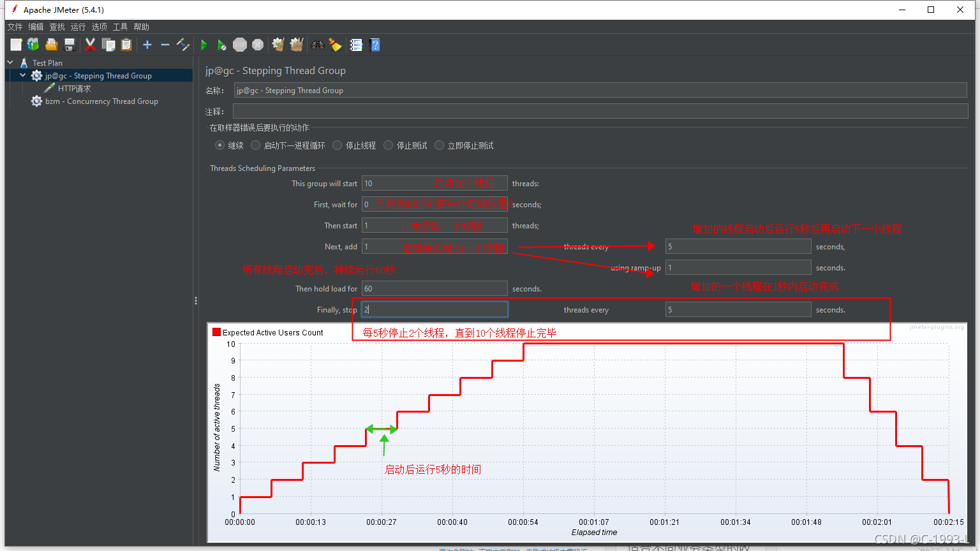This screenshot has width=980, height=551.
Task: Click the 注释 comments input field
Action: [x=600, y=111]
